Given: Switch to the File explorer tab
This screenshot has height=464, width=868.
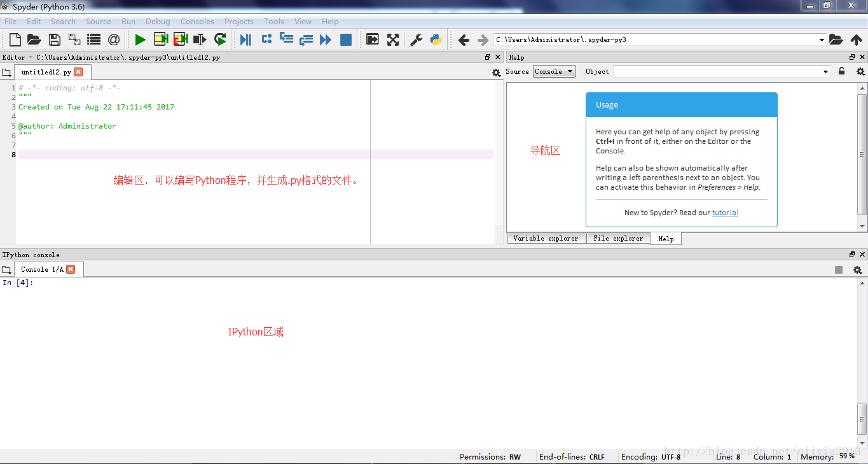Looking at the screenshot, I should pos(618,238).
